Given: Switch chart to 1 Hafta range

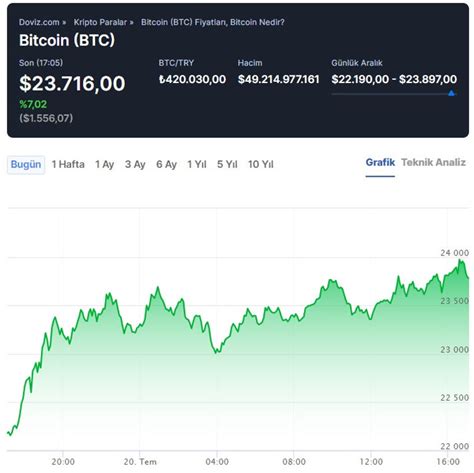Looking at the screenshot, I should point(68,164).
